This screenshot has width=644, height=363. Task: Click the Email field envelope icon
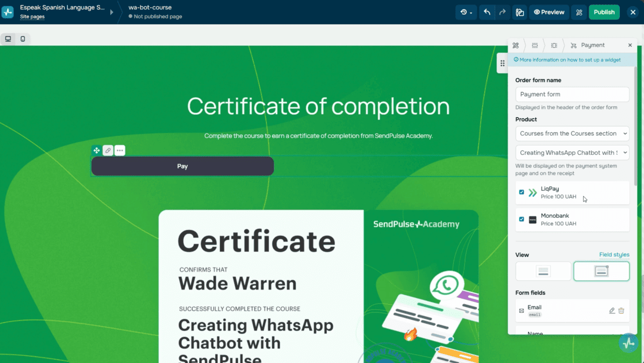[x=521, y=311]
